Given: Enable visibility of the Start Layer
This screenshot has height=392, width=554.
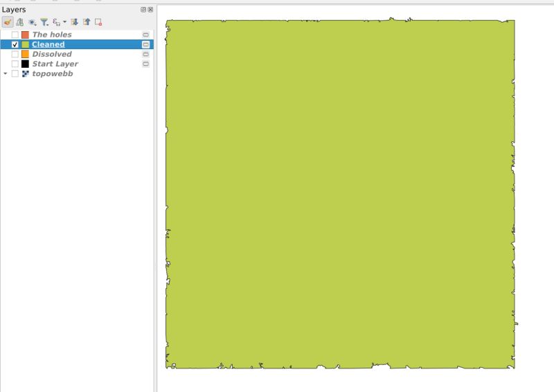Looking at the screenshot, I should (x=15, y=64).
